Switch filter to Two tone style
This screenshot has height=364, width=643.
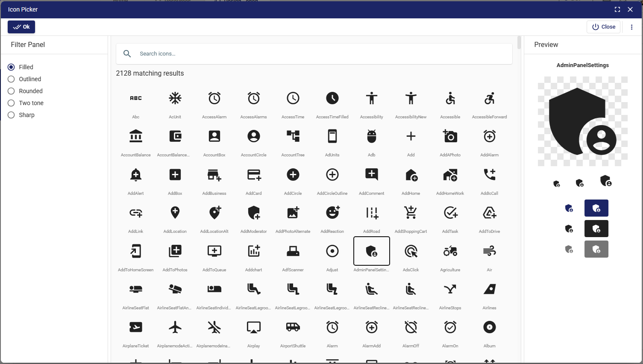point(11,103)
